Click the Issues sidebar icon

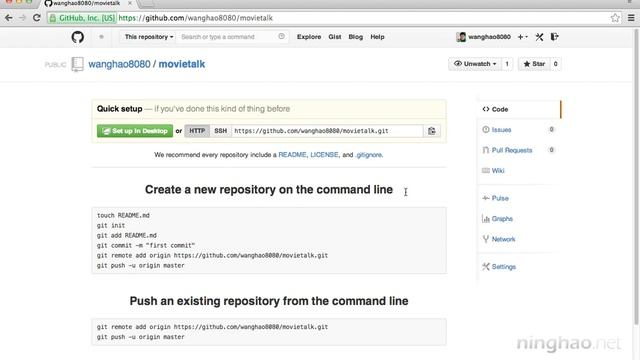[x=485, y=129]
